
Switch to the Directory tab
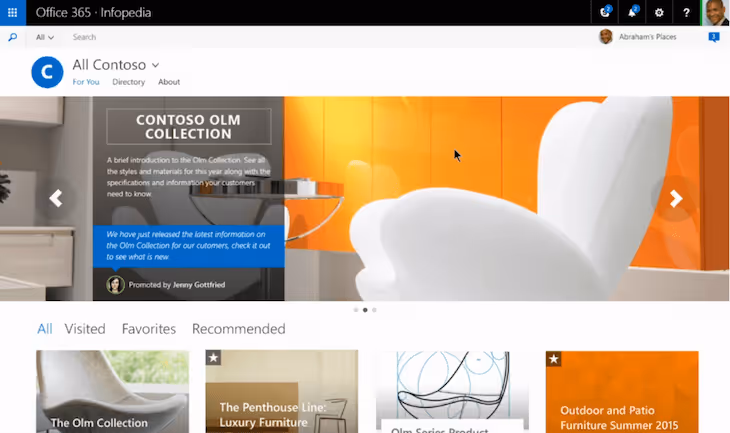(x=128, y=82)
